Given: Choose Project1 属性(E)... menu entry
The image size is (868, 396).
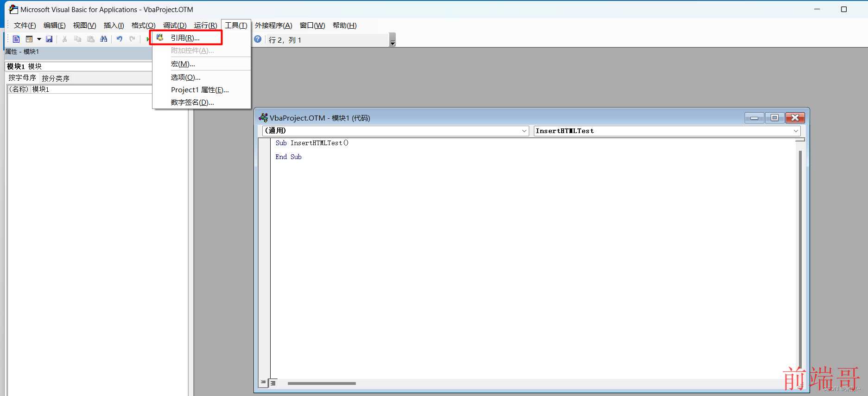Looking at the screenshot, I should click(x=202, y=90).
